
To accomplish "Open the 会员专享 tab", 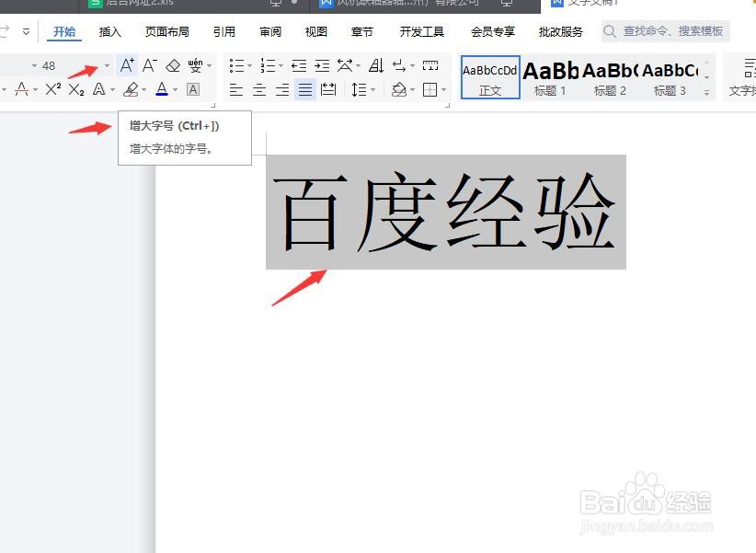I will tap(493, 32).
